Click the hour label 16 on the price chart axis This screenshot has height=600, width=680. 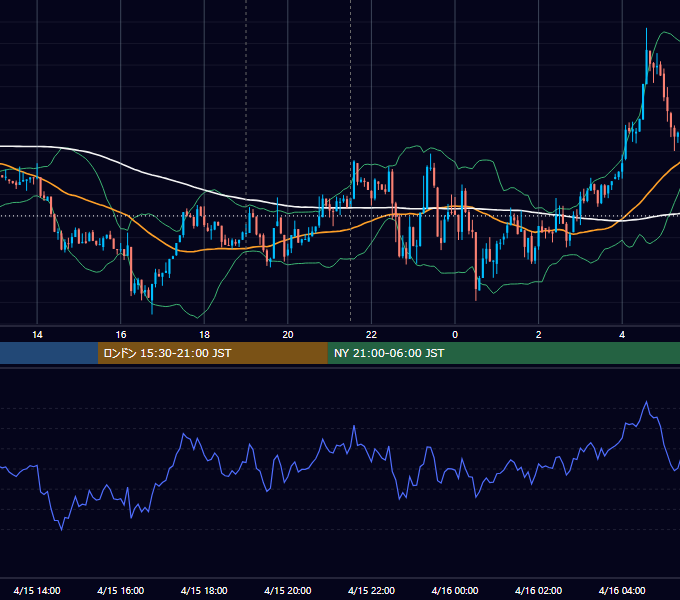[x=121, y=335]
